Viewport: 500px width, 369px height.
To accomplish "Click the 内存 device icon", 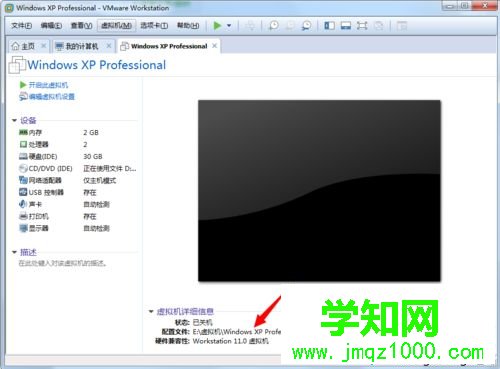I will (23, 132).
